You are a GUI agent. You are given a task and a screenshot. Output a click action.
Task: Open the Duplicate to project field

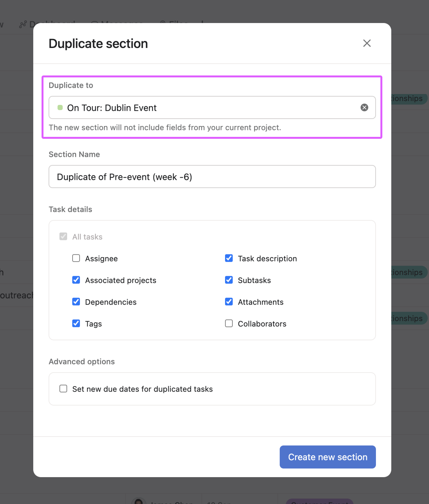pos(207,107)
